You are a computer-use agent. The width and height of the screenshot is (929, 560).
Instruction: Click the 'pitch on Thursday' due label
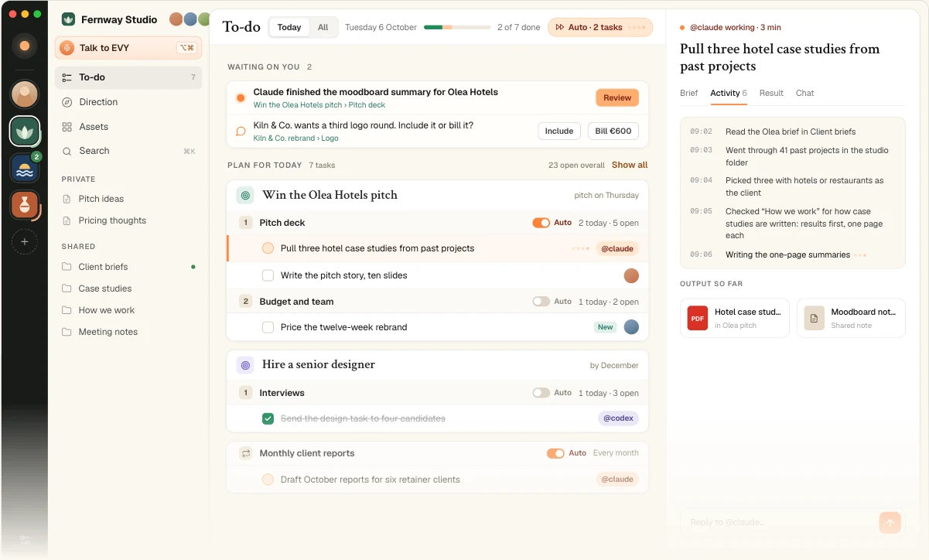point(606,196)
